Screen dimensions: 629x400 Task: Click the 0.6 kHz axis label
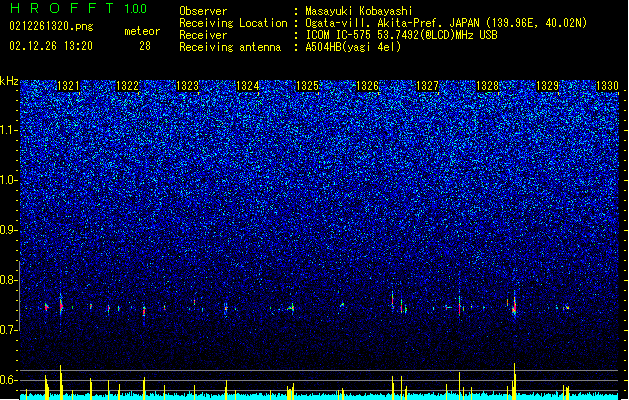(9, 380)
